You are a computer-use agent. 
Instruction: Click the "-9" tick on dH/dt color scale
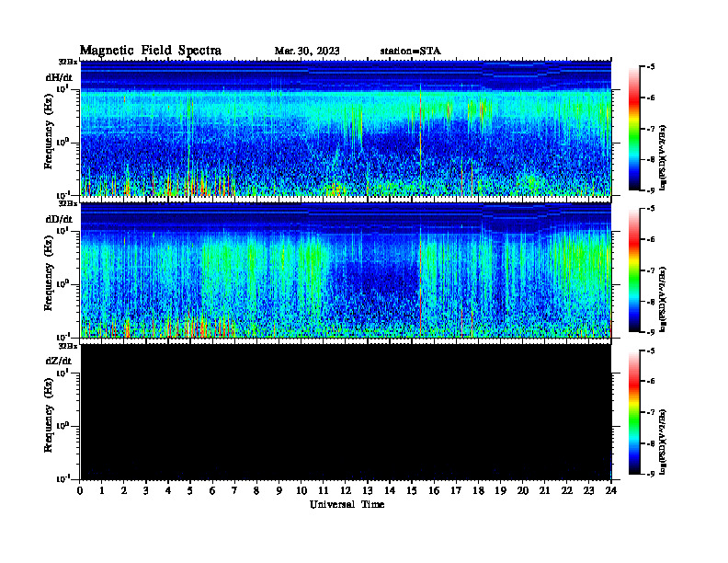pyautogui.click(x=651, y=190)
